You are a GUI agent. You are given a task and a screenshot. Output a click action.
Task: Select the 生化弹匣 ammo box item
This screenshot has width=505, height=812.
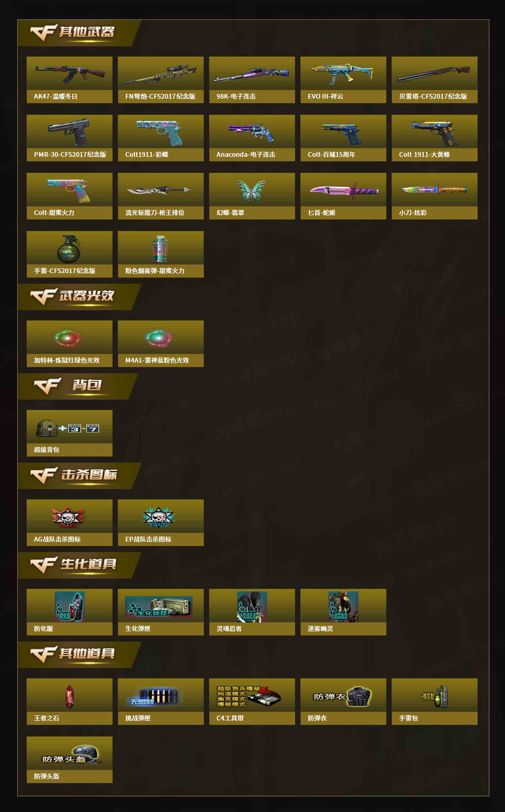point(161,612)
